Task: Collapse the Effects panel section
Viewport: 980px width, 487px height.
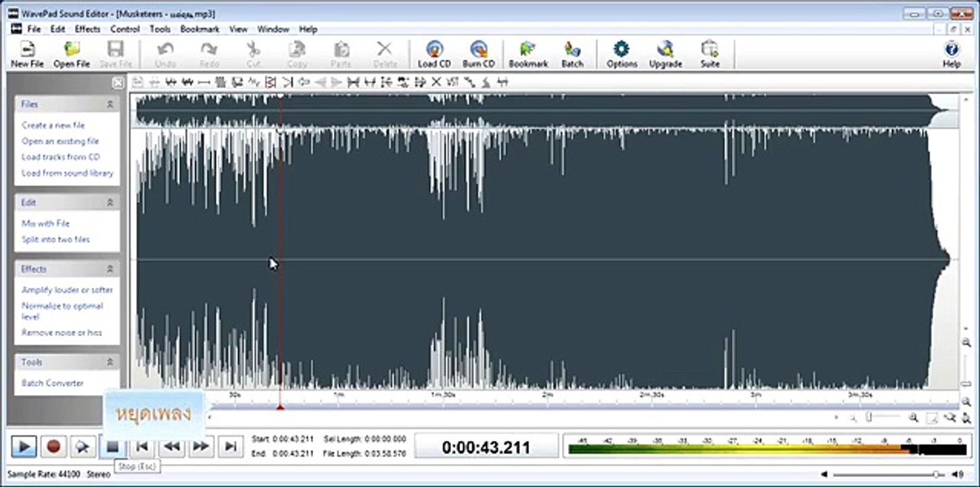Action: click(x=110, y=269)
